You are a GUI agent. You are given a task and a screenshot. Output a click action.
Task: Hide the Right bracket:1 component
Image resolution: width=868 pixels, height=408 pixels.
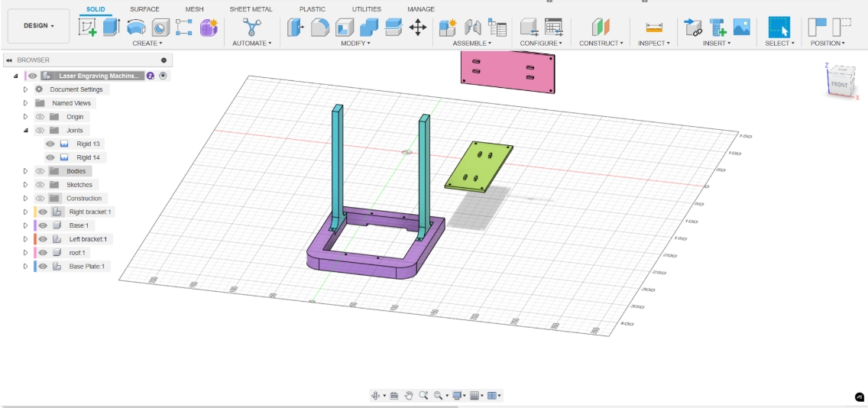pyautogui.click(x=43, y=212)
